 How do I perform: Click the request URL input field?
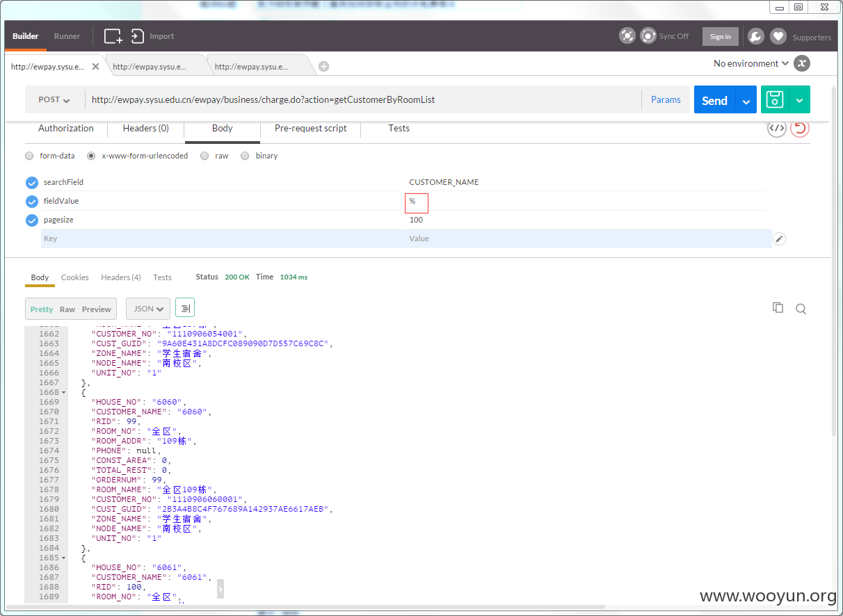(363, 99)
